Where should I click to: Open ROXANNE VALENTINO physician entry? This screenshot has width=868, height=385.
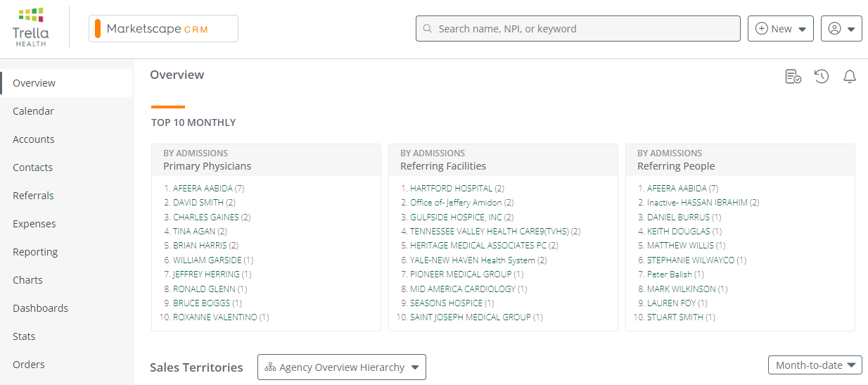(x=215, y=317)
